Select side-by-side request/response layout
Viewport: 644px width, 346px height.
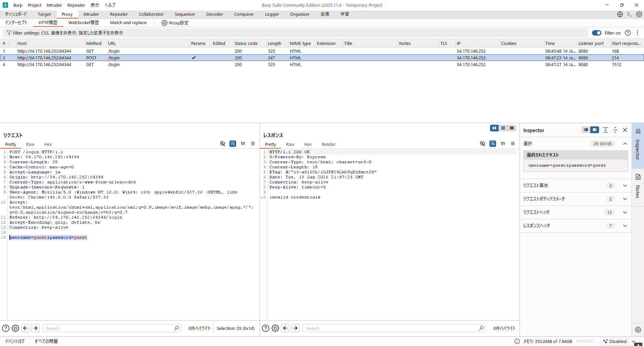(x=494, y=128)
